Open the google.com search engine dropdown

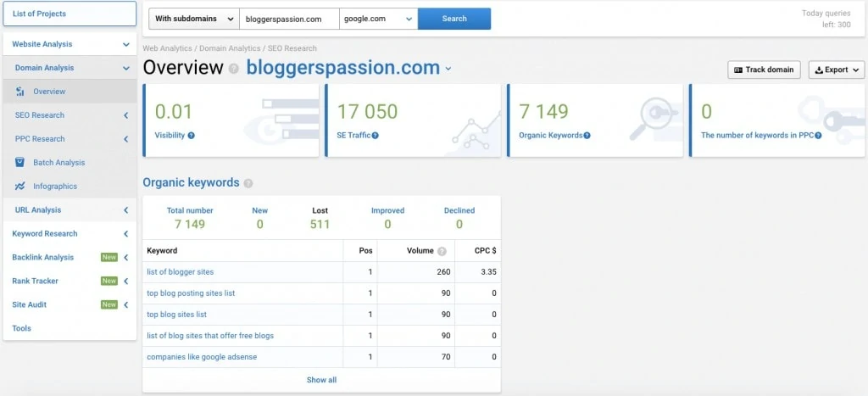[378, 19]
